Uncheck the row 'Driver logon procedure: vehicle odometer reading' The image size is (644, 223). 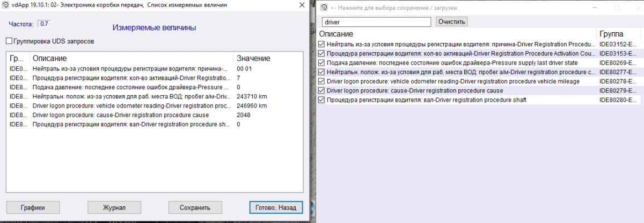[321, 81]
